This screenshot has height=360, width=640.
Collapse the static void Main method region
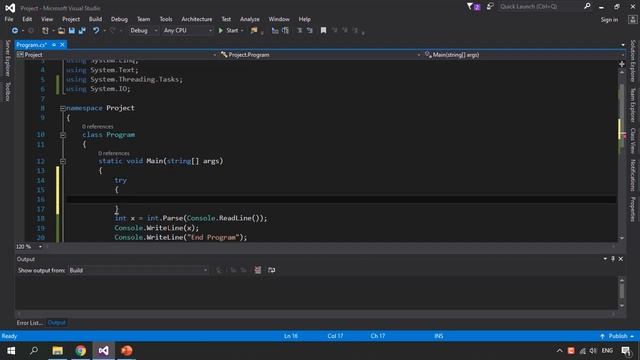63,161
